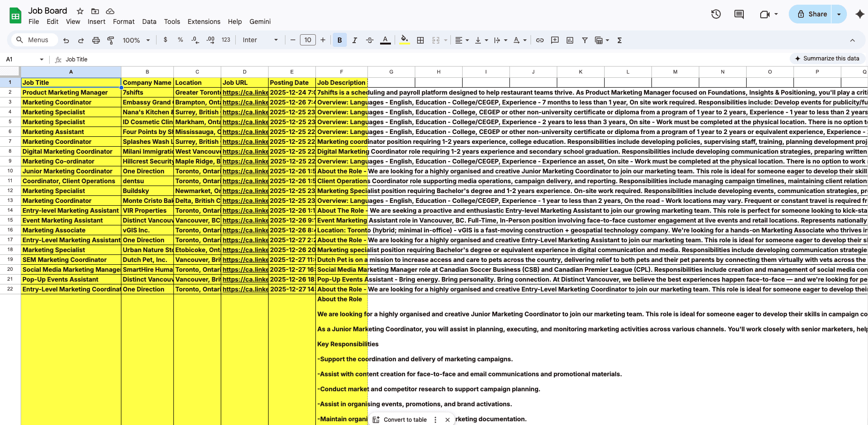Decrease decimal places
This screenshot has height=425, width=868.
pos(195,40)
